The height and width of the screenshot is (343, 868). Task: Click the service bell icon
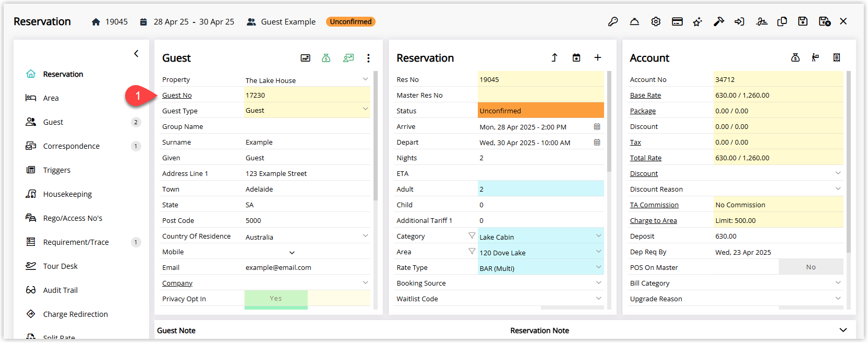[634, 21]
